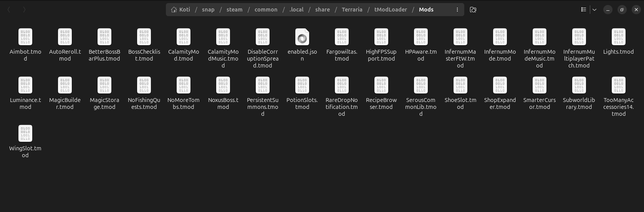
Task: Select the BetterBossBarPlus.tmod file icon
Action: pos(104,37)
